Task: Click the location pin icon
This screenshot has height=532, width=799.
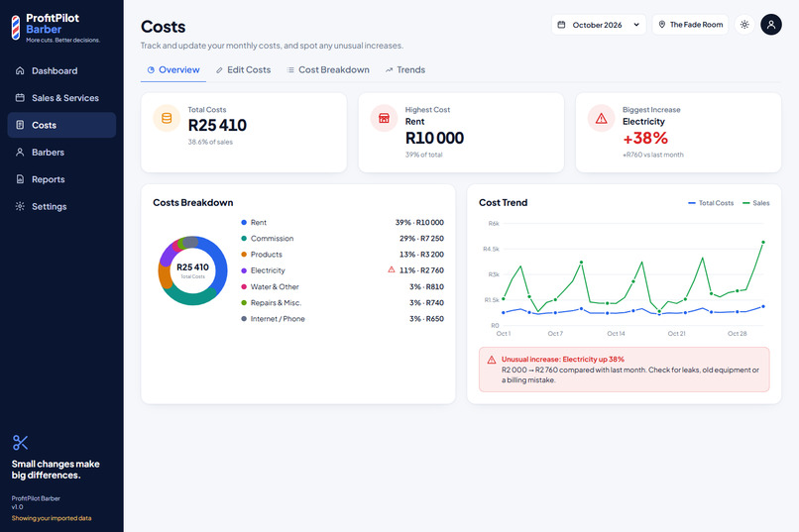Action: pyautogui.click(x=661, y=25)
